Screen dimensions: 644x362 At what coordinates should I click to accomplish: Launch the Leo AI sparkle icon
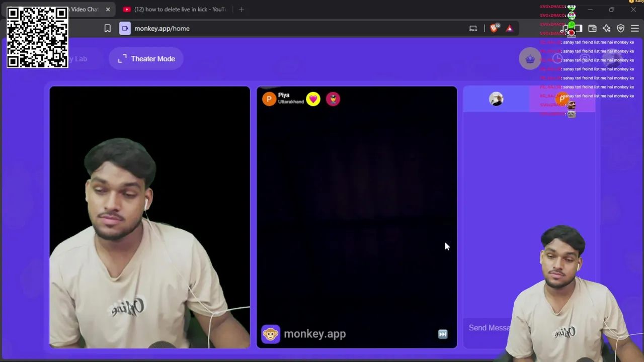(606, 29)
